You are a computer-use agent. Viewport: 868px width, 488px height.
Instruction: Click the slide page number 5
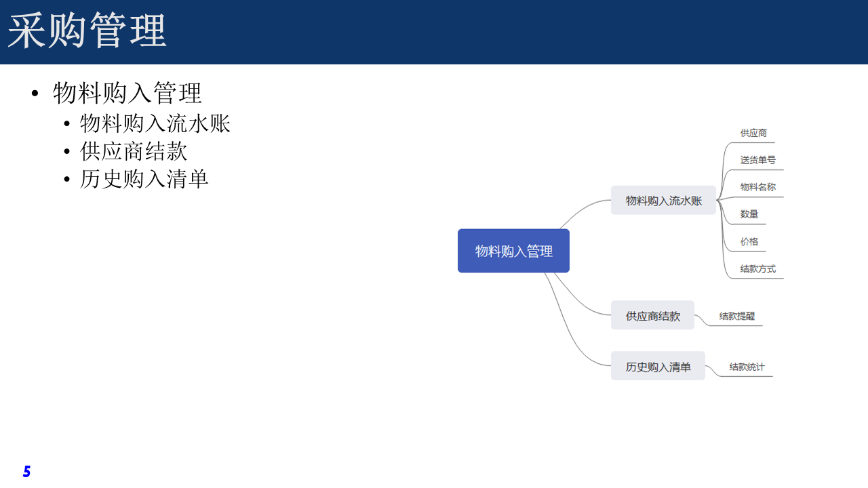pos(26,472)
